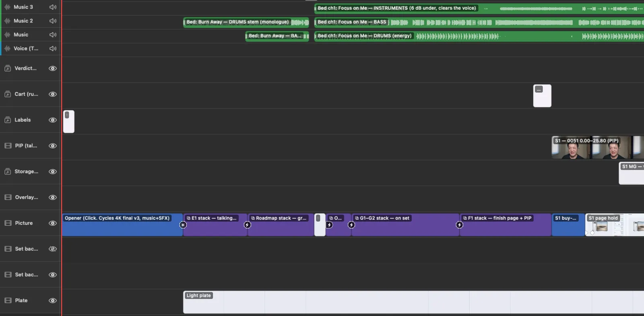Open transition icon before G1–G2 stack clip
The height and width of the screenshot is (316, 644).
coord(351,225)
